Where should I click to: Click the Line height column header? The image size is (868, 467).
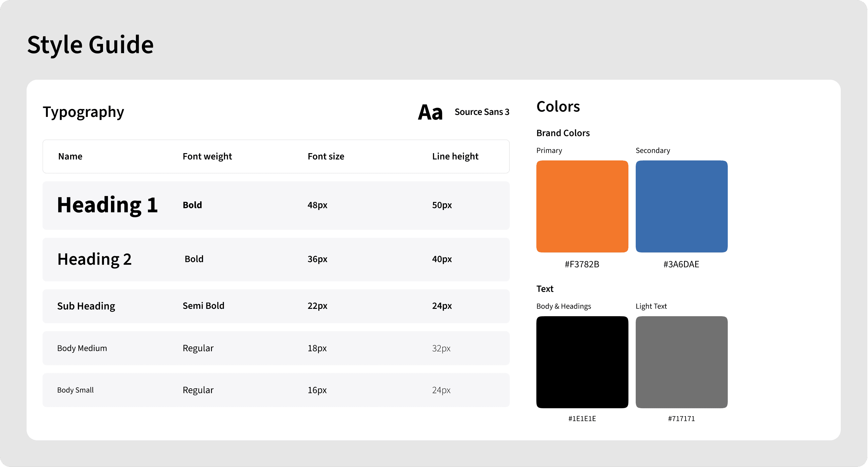click(455, 156)
